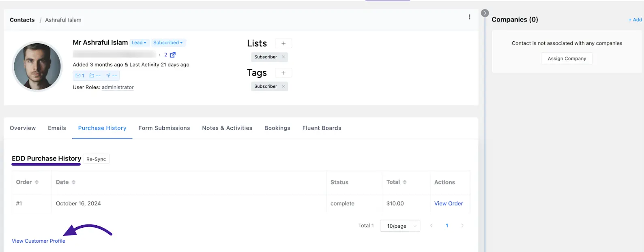
Task: Select page 1 in pagination
Action: click(x=447, y=226)
